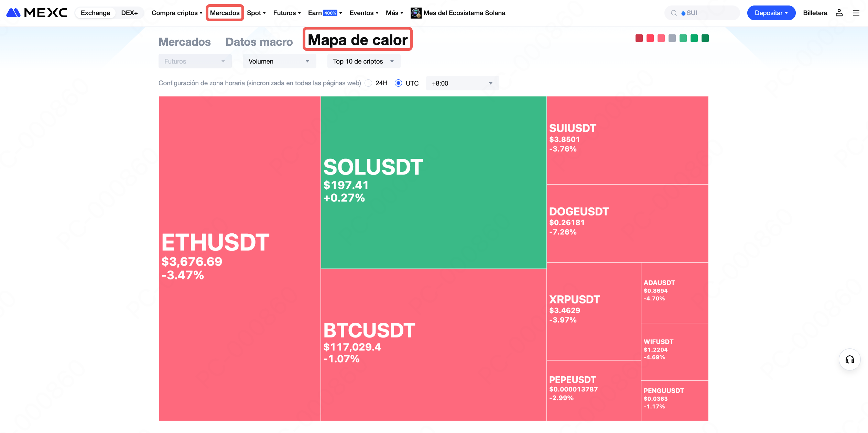Select the UTC radio button
This screenshot has width=868, height=433.
(x=398, y=83)
